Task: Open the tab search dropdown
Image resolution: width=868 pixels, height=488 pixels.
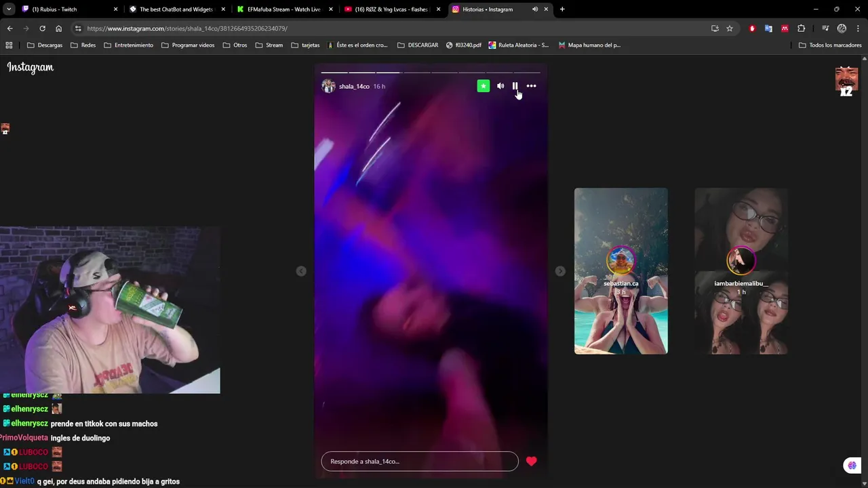Action: coord(9,9)
